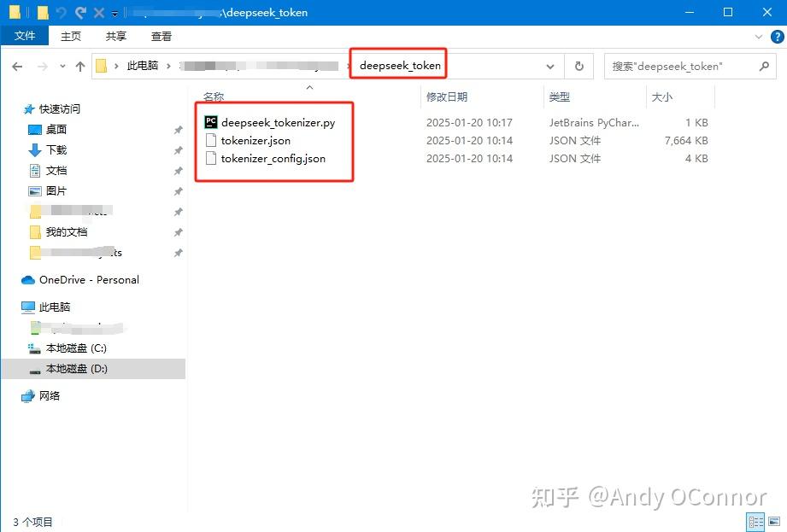The height and width of the screenshot is (532, 787).
Task: Unpin 桌面 from quick access
Action: 177,130
